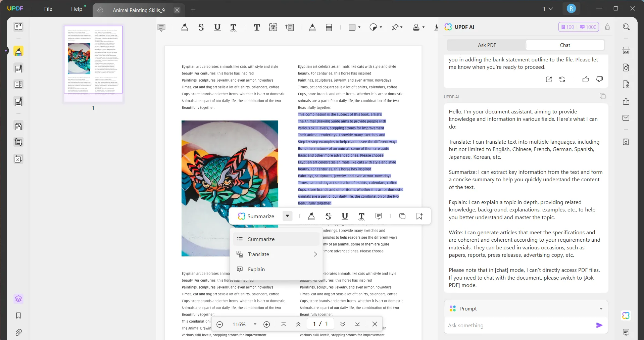Viewport: 644px width, 340px height.
Task: Switch to the Ask PDF tab
Action: coord(487,45)
